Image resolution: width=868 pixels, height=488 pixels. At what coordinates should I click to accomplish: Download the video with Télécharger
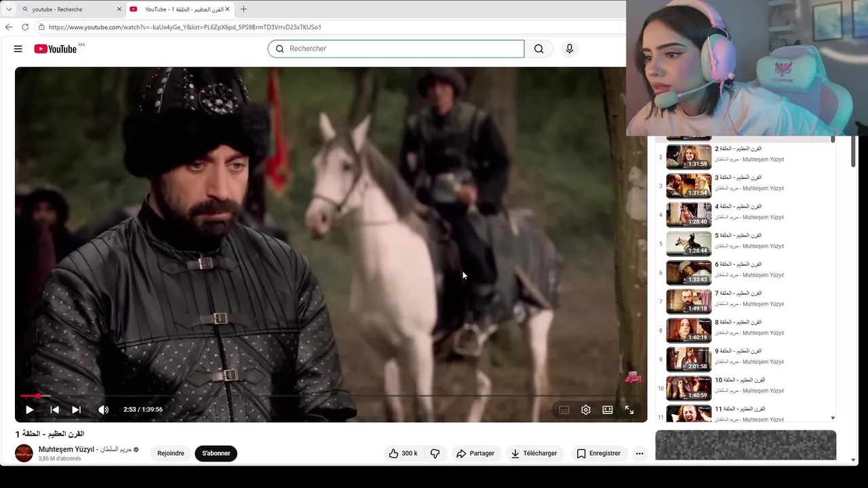click(534, 453)
